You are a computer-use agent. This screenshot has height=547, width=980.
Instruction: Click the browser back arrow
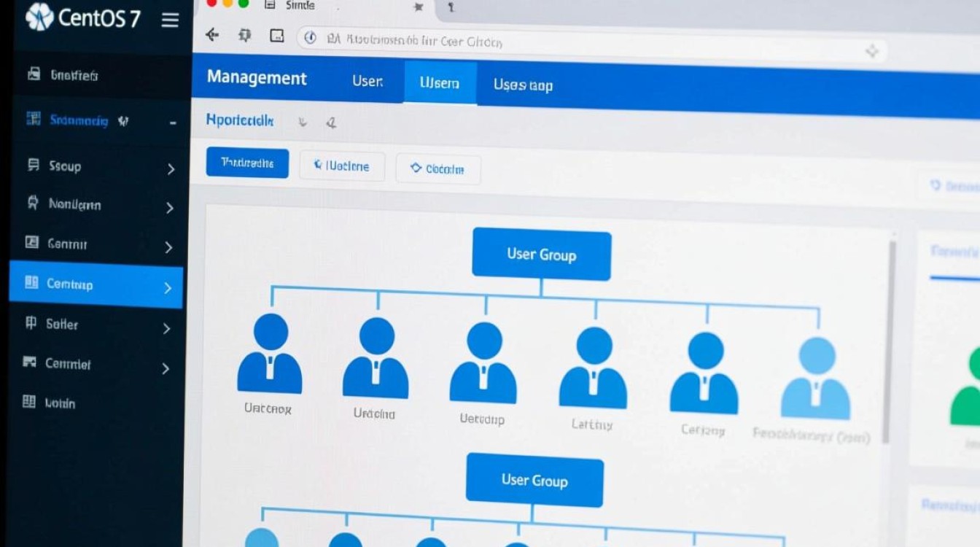tap(212, 35)
